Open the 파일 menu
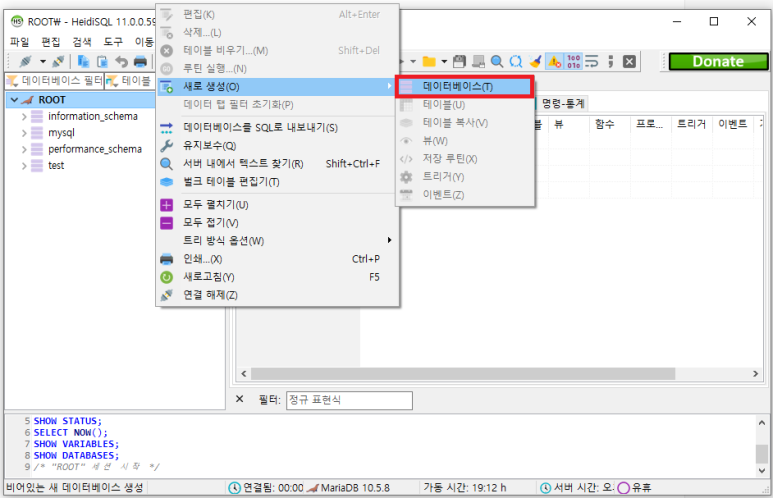 coord(20,42)
